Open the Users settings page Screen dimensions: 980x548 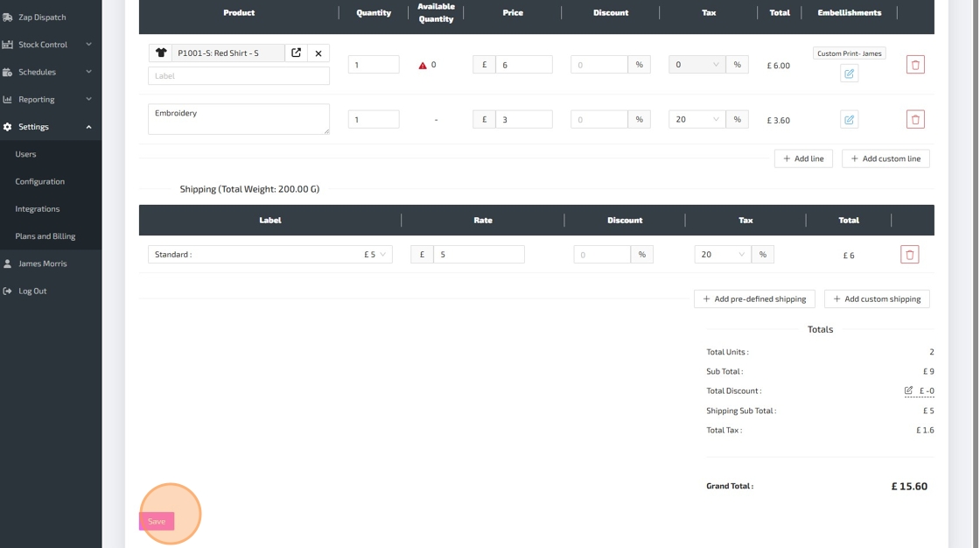(25, 154)
